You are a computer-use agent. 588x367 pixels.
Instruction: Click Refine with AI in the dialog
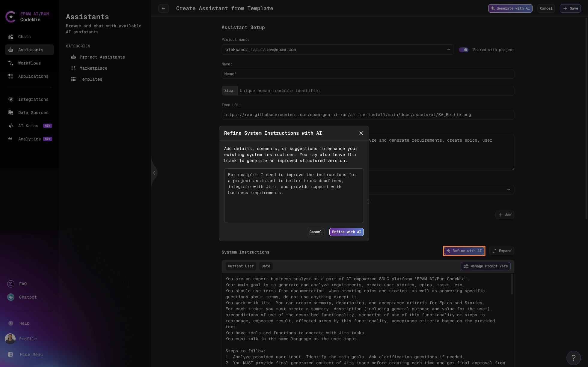click(346, 232)
